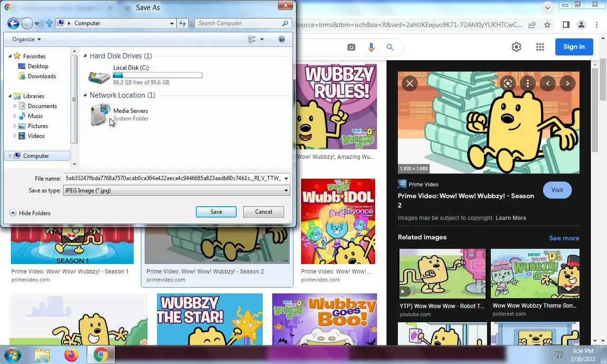Image resolution: width=607 pixels, height=364 pixels.
Task: Select the Media Servers icon
Action: (100, 115)
